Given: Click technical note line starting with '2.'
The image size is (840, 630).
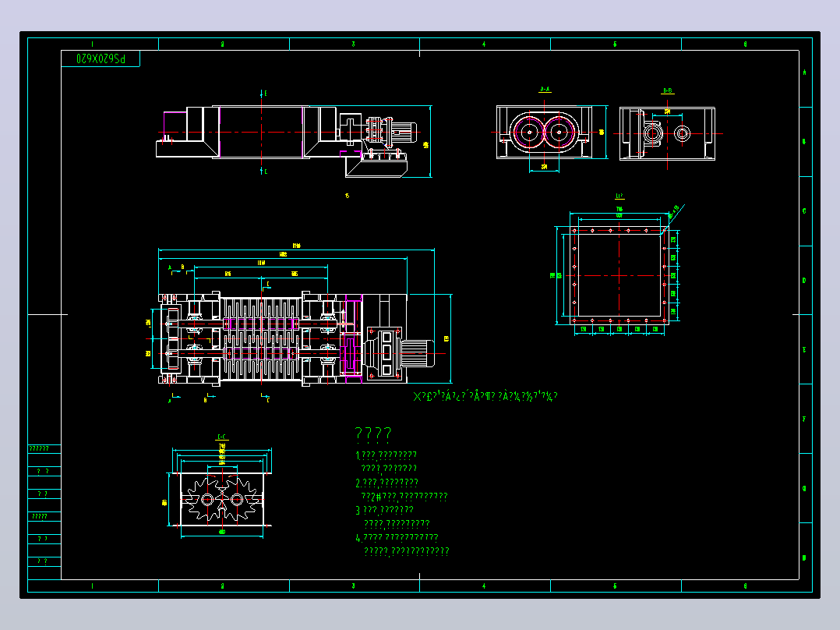Looking at the screenshot, I should [x=386, y=483].
